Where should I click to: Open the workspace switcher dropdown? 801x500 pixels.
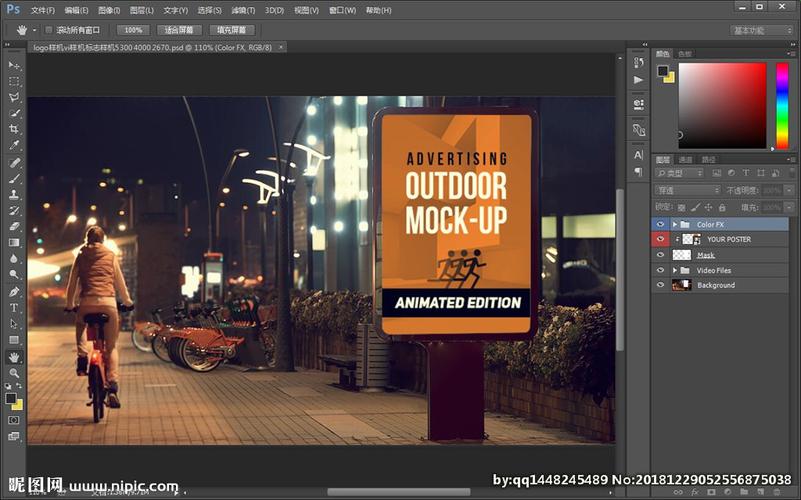click(x=762, y=30)
